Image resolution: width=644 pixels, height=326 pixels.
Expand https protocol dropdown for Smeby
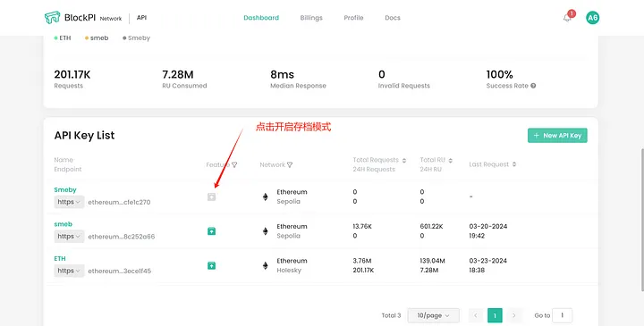tap(69, 202)
